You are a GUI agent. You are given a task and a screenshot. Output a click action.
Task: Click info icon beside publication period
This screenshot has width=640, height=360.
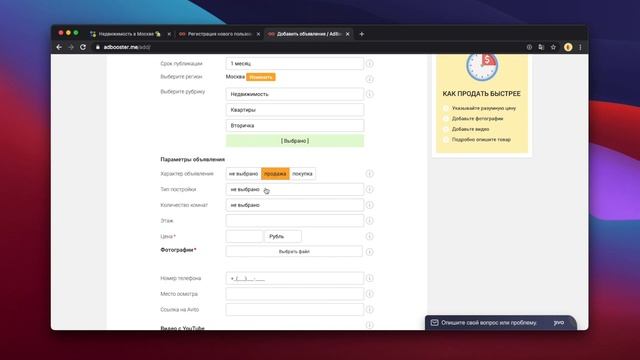pyautogui.click(x=369, y=64)
